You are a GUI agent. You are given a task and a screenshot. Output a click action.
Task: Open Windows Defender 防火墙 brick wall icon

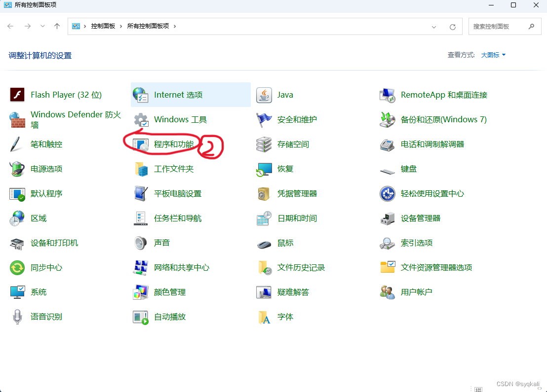[x=17, y=119]
